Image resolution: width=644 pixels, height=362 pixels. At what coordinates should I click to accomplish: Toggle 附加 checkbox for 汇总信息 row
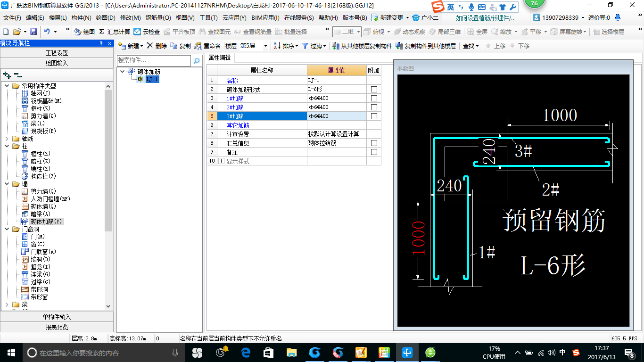click(374, 143)
